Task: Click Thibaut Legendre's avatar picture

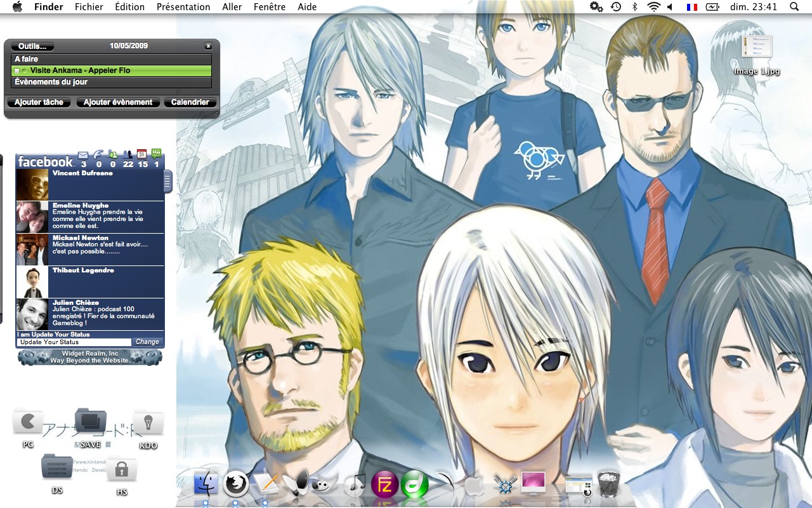Action: 32,283
